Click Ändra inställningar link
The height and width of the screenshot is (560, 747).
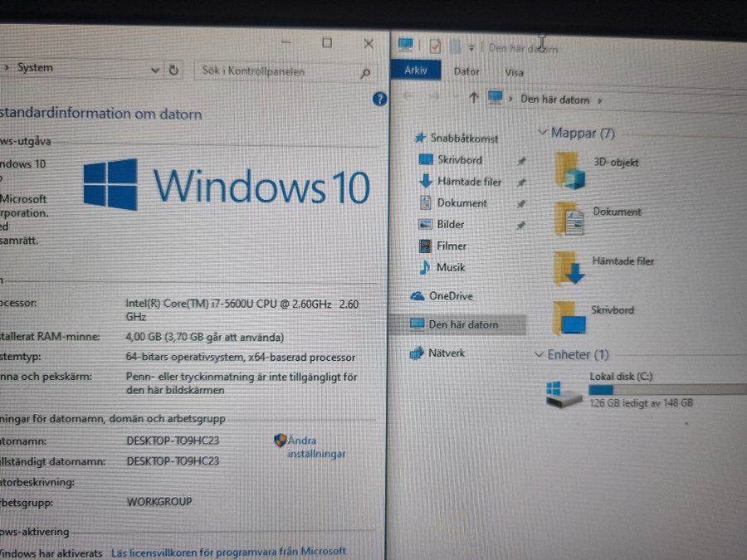[x=315, y=447]
